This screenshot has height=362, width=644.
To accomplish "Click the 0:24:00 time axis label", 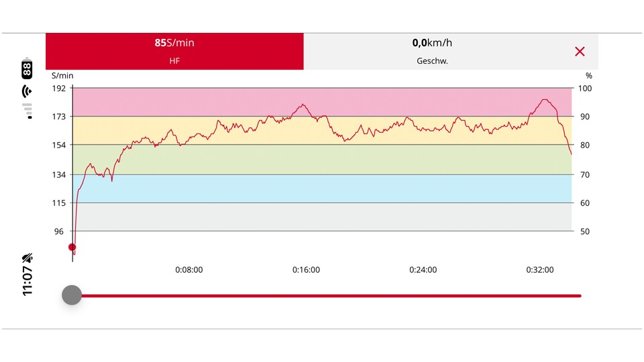I will (x=423, y=270).
